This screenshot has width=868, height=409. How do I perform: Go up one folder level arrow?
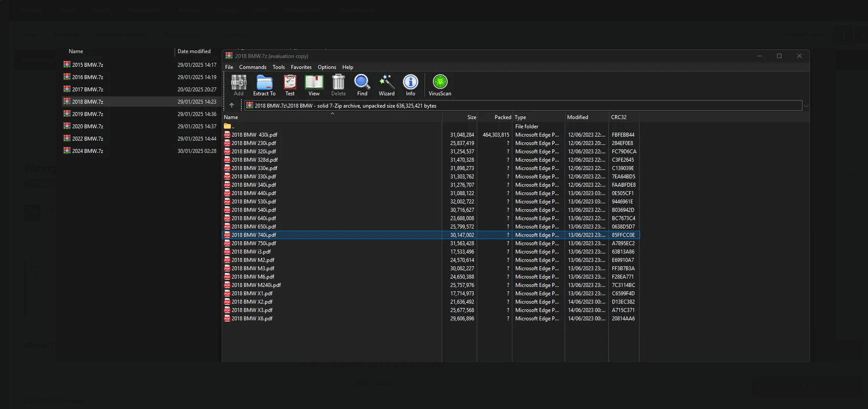[x=232, y=106]
